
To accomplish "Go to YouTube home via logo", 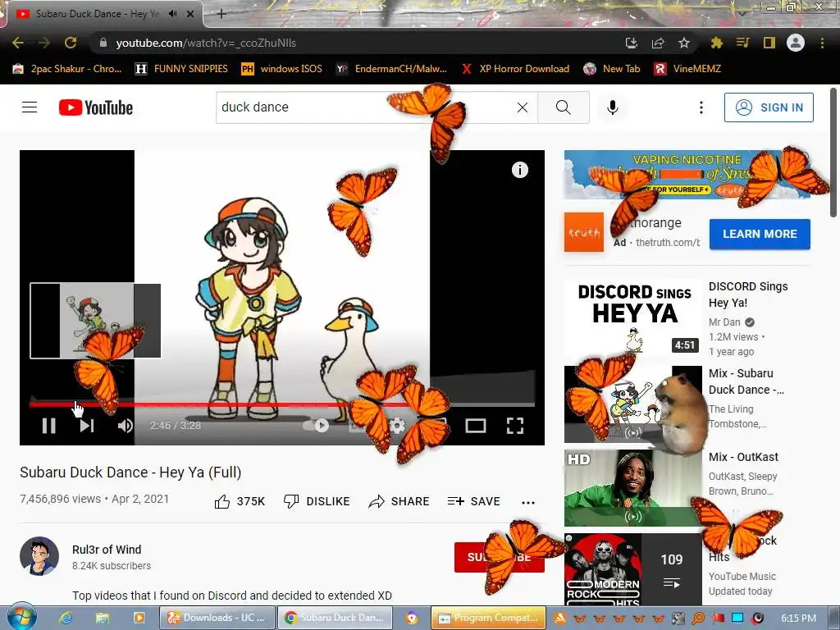I will click(x=96, y=107).
